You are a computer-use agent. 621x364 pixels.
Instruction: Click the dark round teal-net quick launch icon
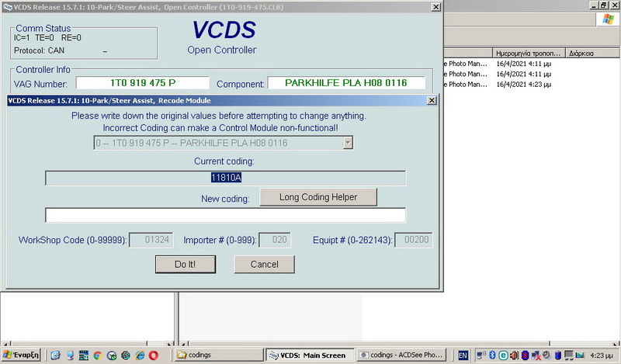tap(126, 355)
